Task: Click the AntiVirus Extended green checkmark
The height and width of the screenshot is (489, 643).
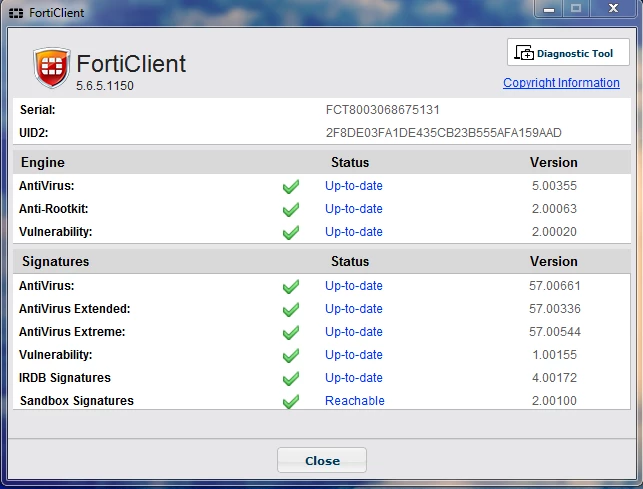Action: coord(291,309)
